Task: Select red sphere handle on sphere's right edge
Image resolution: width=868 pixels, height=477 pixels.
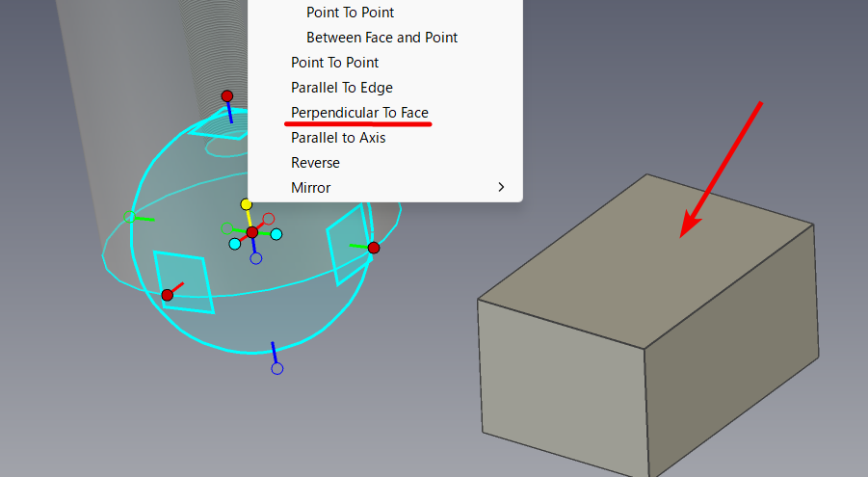Action: tap(374, 248)
